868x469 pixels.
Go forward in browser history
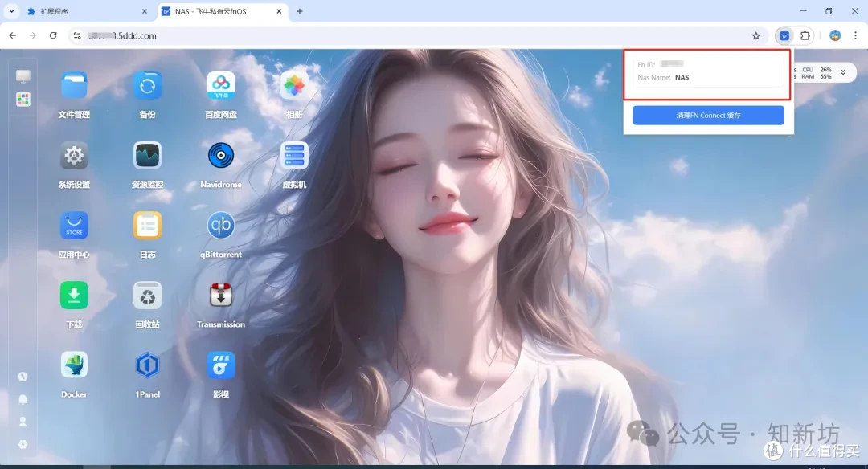coord(33,36)
